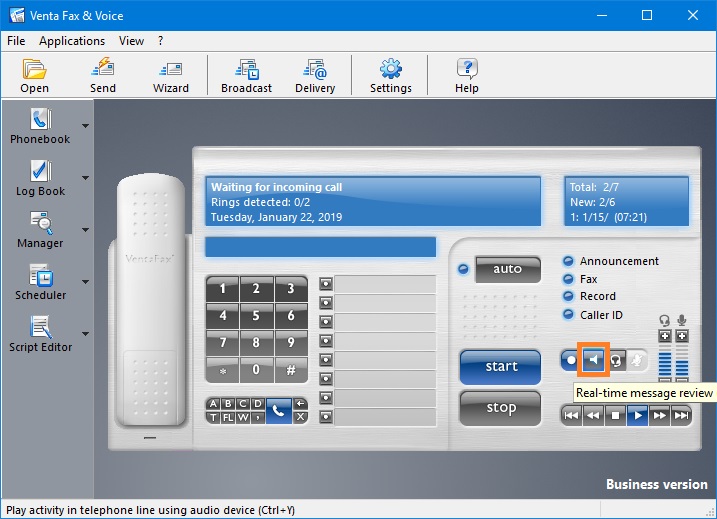This screenshot has height=519, width=717.
Task: Increase microphone volume with its plus button
Action: pyautogui.click(x=682, y=336)
